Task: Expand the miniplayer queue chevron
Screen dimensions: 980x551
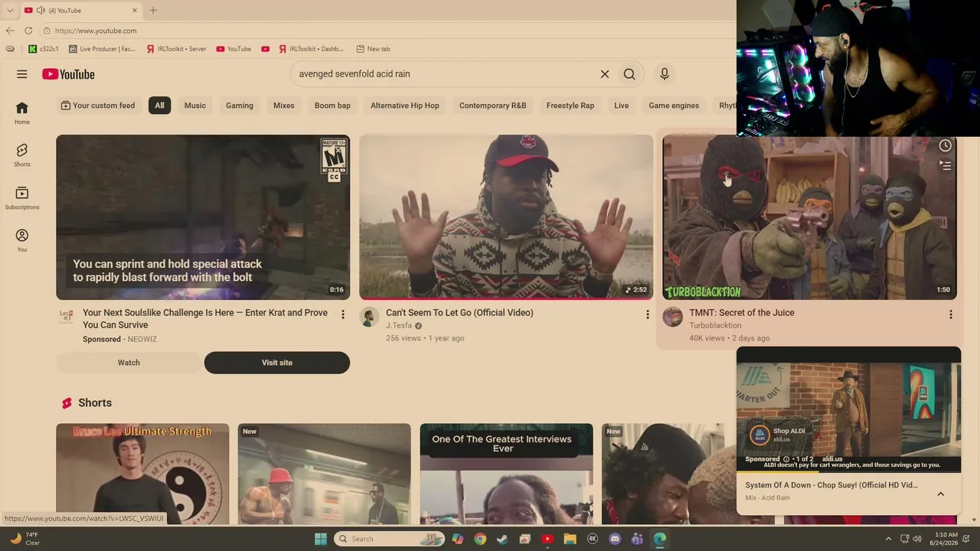Action: 941,494
